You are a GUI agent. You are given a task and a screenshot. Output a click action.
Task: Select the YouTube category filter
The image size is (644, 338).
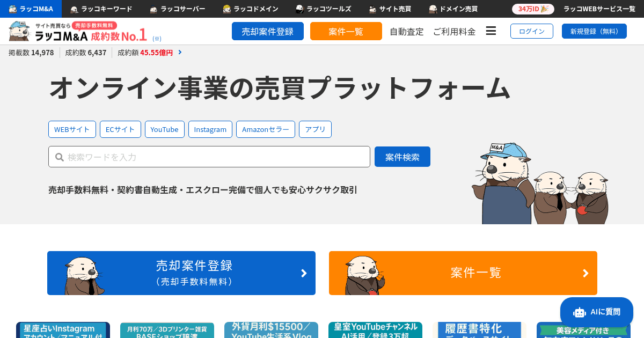tap(164, 129)
